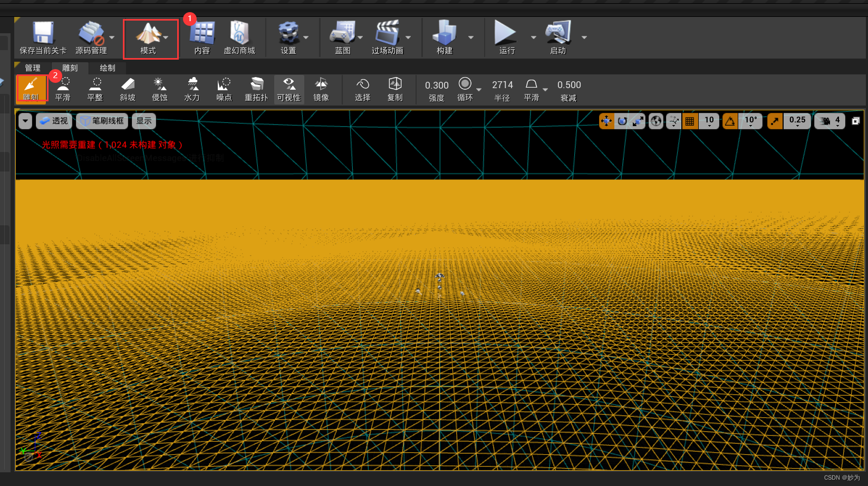Toggle grid snapping in viewport
The height and width of the screenshot is (486, 868).
point(689,121)
